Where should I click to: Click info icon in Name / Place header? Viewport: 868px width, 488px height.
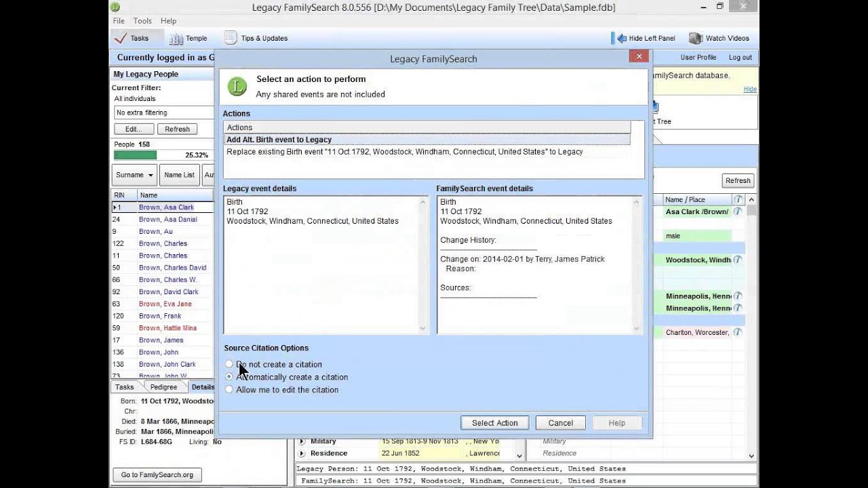pyautogui.click(x=738, y=199)
